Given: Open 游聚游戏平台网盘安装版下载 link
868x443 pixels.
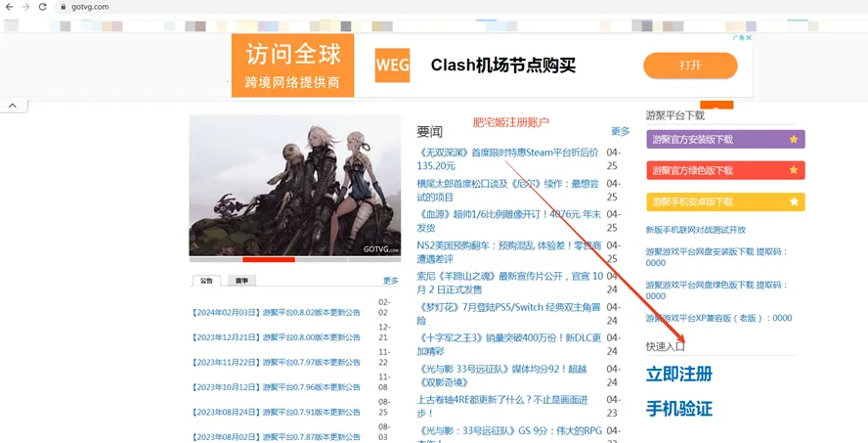Looking at the screenshot, I should point(716,257).
